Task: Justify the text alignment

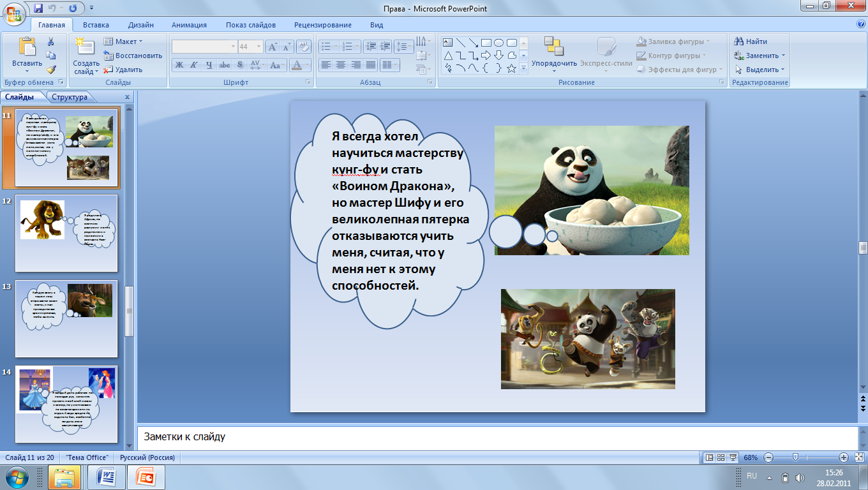Action: tap(370, 64)
